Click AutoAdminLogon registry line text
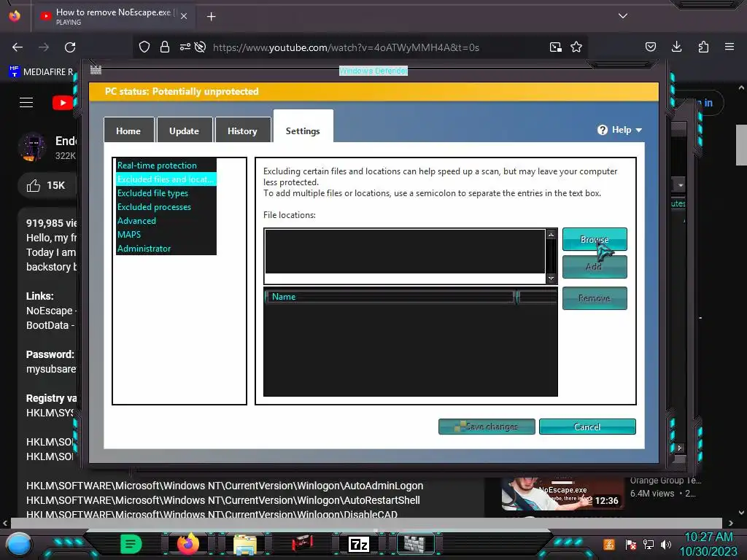The height and width of the screenshot is (560, 747). point(225,486)
